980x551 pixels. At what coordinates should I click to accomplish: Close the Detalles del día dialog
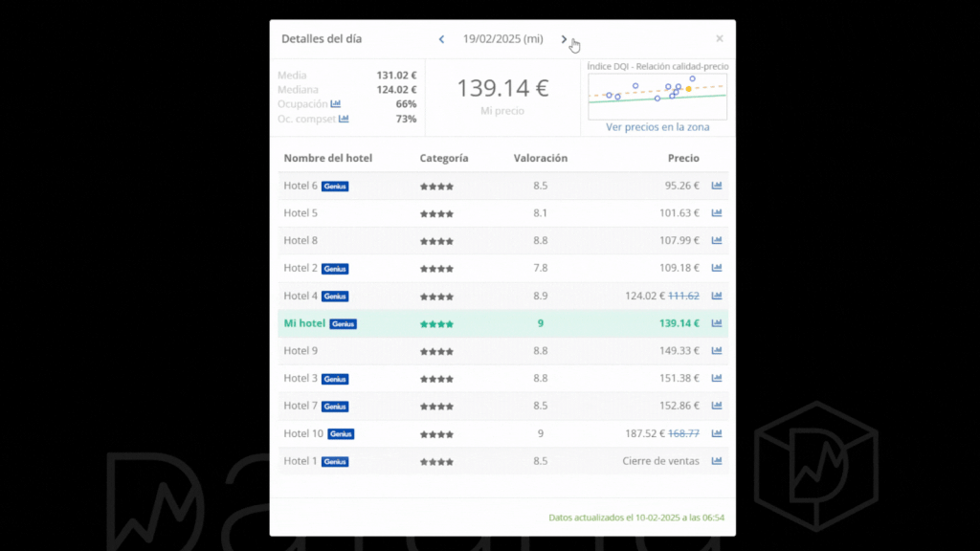click(720, 38)
